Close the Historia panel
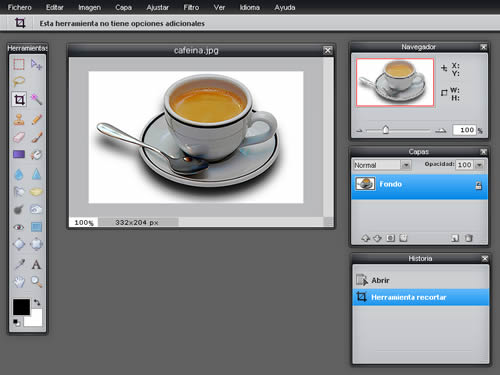 click(x=485, y=259)
